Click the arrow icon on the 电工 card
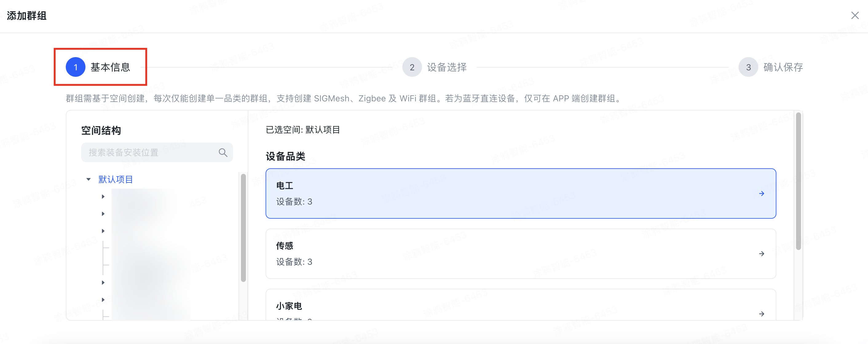This screenshot has height=344, width=868. [762, 193]
